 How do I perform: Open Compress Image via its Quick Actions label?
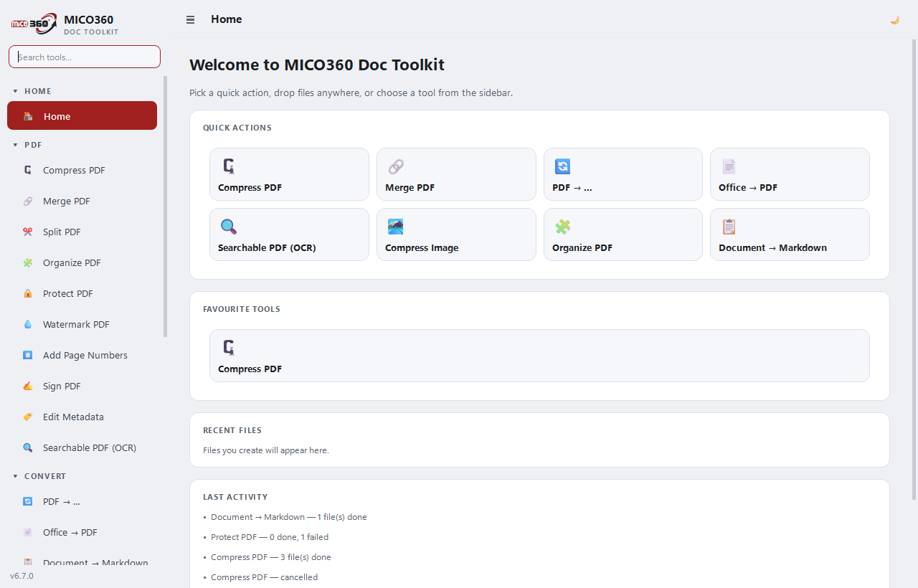coord(422,247)
